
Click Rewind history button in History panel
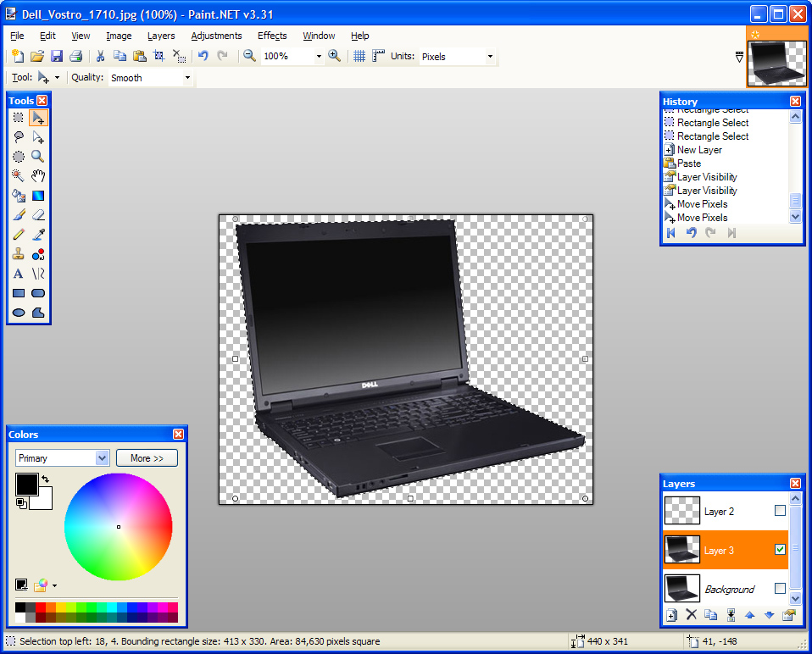click(x=671, y=233)
